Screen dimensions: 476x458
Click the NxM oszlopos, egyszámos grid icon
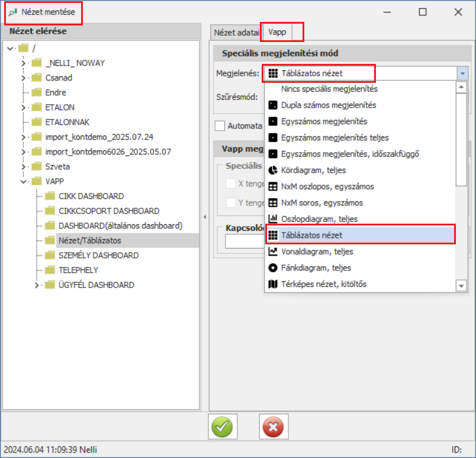click(x=273, y=186)
